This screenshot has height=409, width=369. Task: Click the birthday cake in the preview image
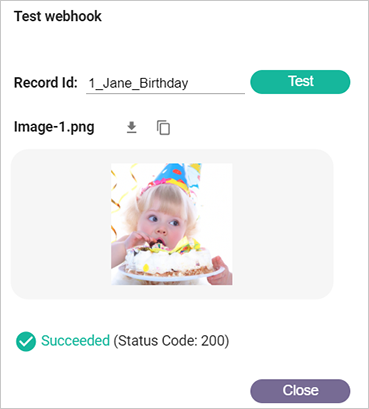168,259
